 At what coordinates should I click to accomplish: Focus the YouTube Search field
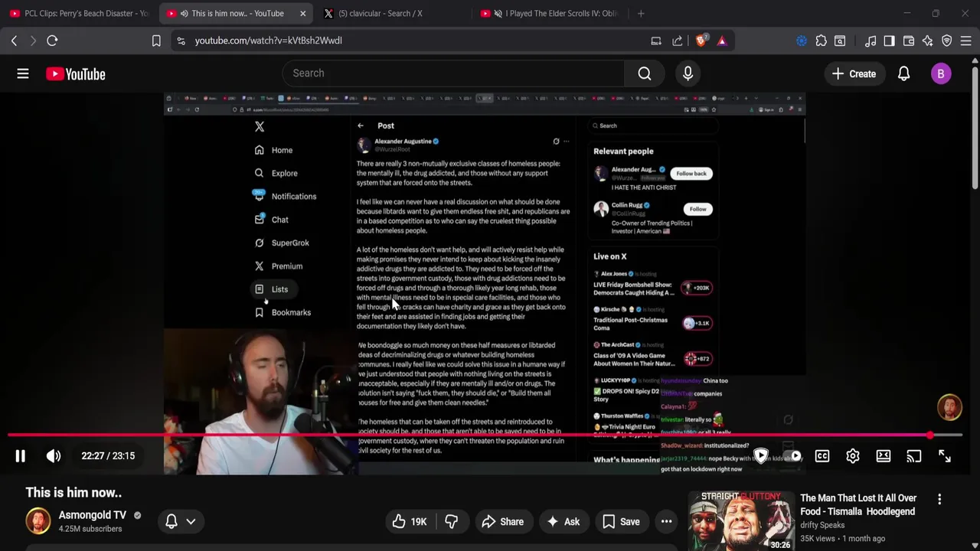[x=454, y=73]
